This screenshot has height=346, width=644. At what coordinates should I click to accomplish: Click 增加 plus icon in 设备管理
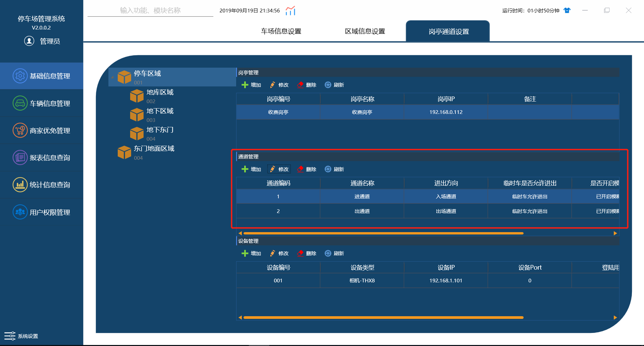pos(245,253)
